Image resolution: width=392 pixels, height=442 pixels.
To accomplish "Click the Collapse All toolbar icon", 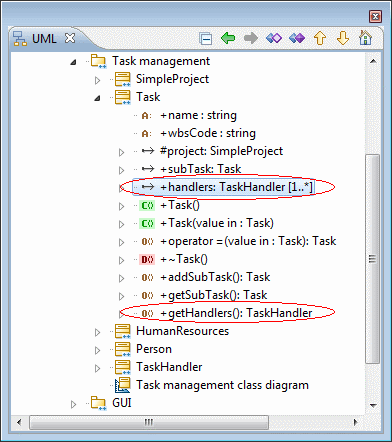I will (x=206, y=39).
